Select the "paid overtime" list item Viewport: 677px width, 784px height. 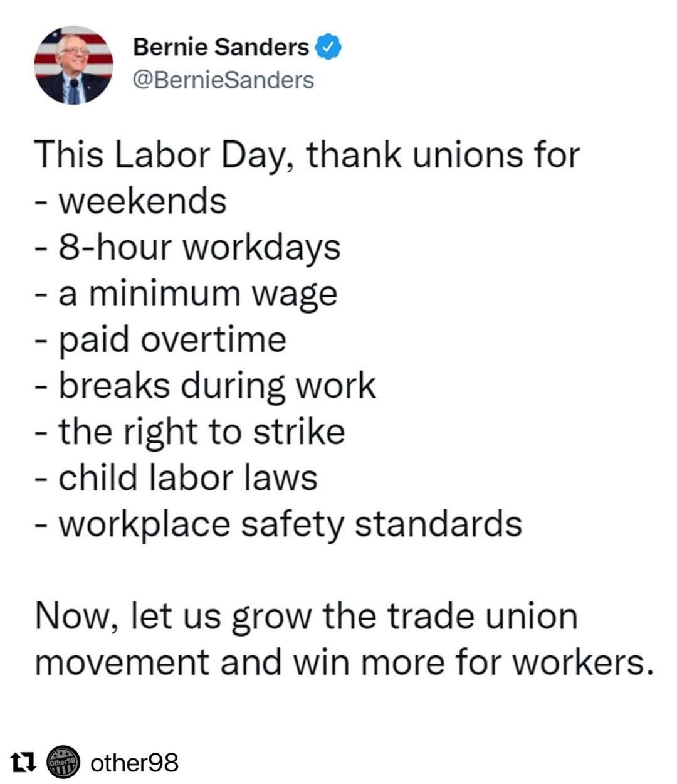pyautogui.click(x=172, y=339)
